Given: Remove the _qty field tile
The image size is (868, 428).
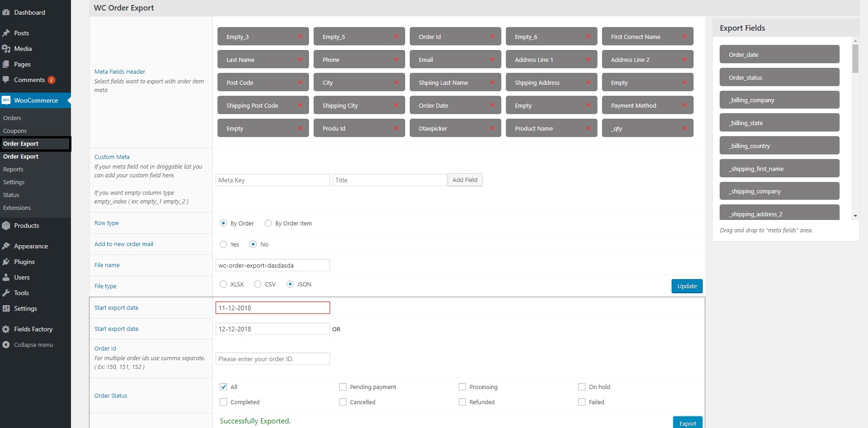Looking at the screenshot, I should coord(684,128).
